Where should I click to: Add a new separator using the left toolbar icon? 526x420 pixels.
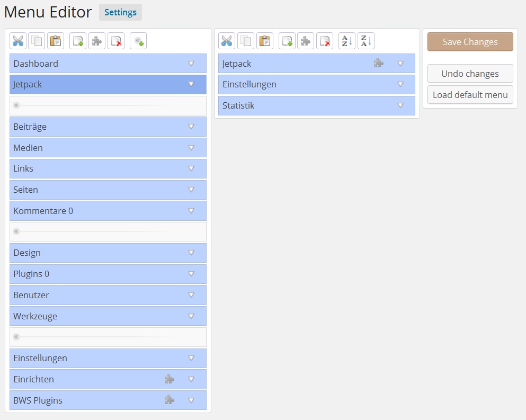[138, 41]
